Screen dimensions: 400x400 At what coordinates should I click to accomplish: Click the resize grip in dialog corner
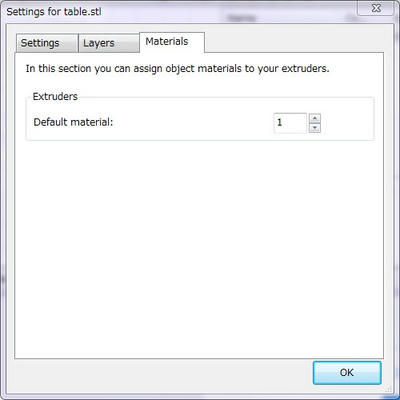(x=388, y=389)
